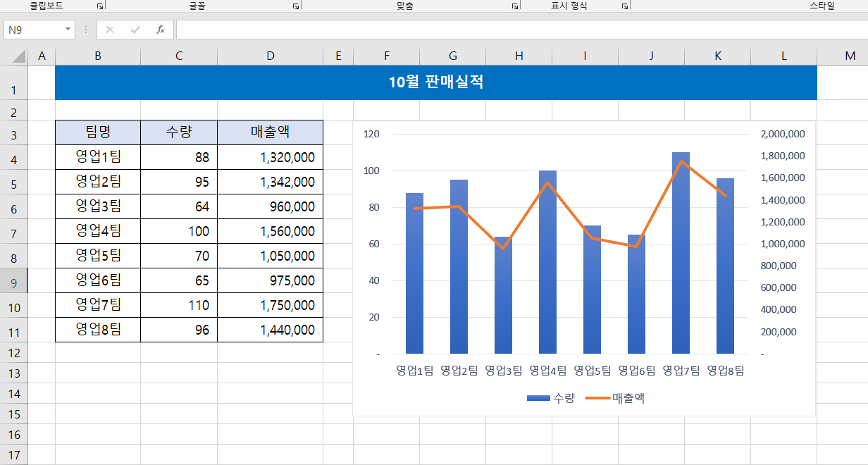Viewport: 868px width, 465px height.
Task: Click the Select All corner triangle
Action: tap(18, 56)
